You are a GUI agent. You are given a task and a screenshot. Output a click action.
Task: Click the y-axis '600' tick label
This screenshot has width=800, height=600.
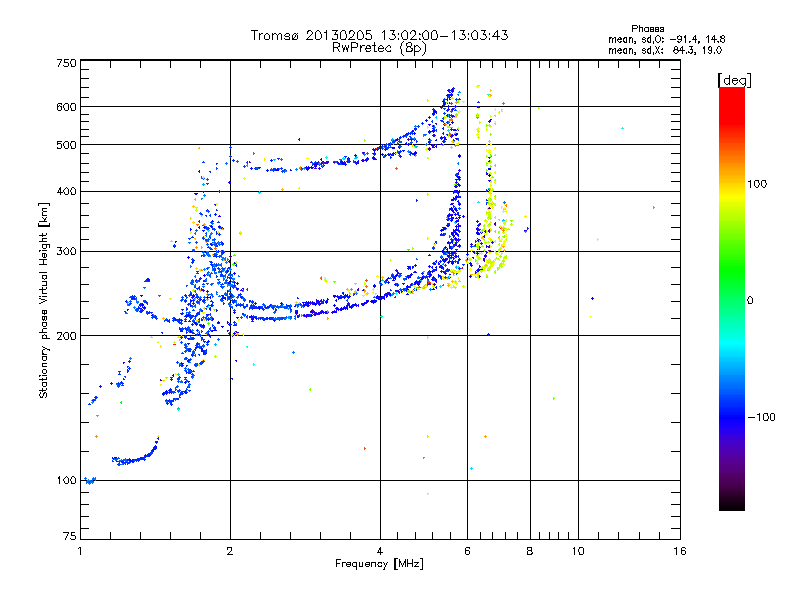coord(66,107)
